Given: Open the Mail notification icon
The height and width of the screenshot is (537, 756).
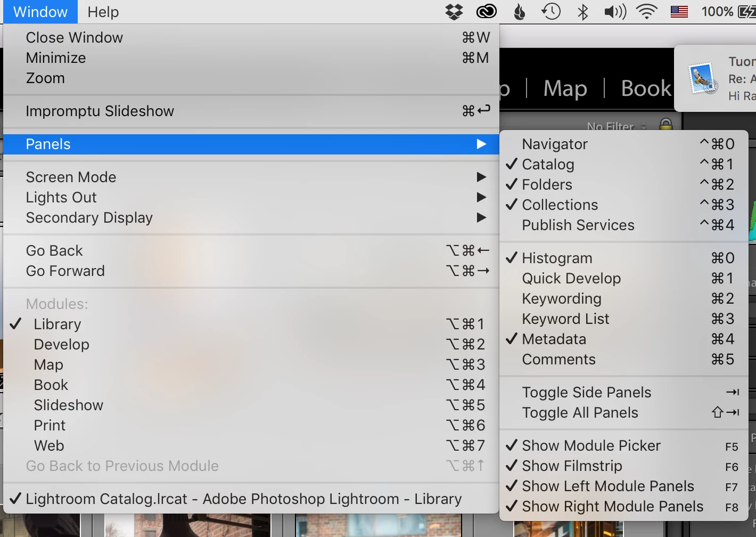Looking at the screenshot, I should pos(703,79).
